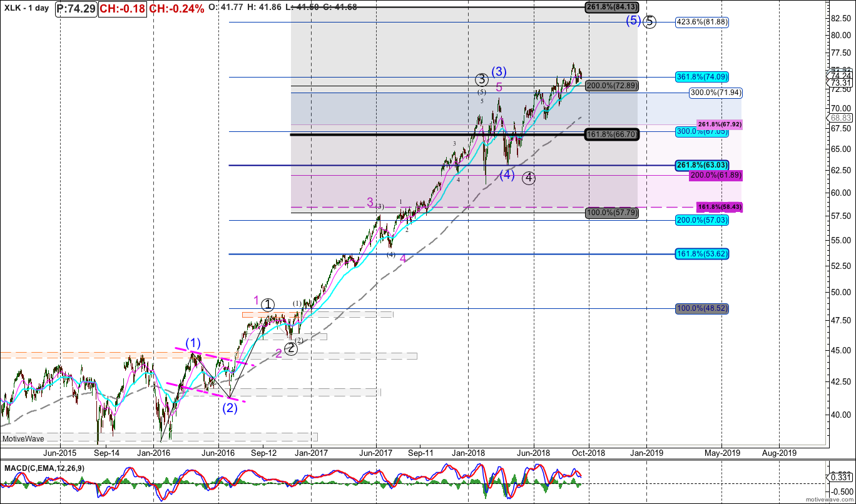Screen dimensions: 856x504
Task: Select the magenta 5 wave label
Action: pos(499,87)
